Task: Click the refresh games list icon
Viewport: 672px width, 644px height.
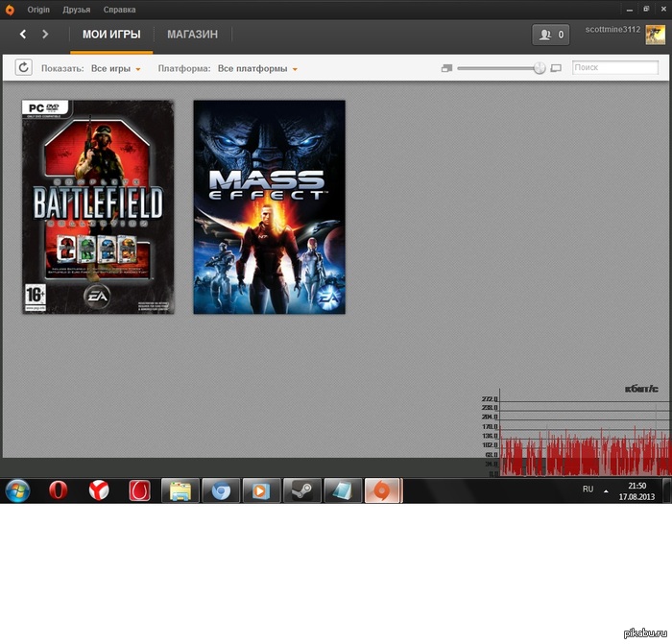Action: point(23,68)
